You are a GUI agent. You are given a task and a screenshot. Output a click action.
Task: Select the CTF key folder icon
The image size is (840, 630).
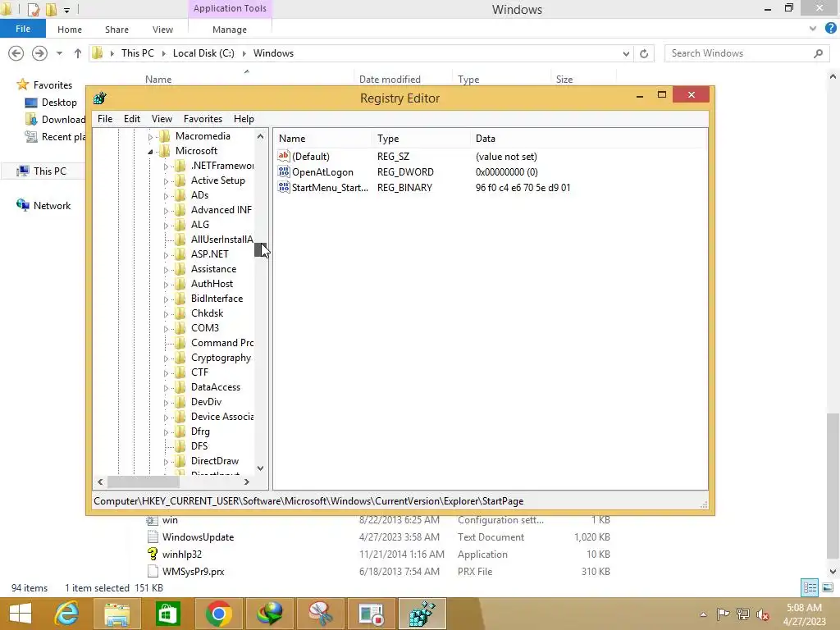click(180, 372)
